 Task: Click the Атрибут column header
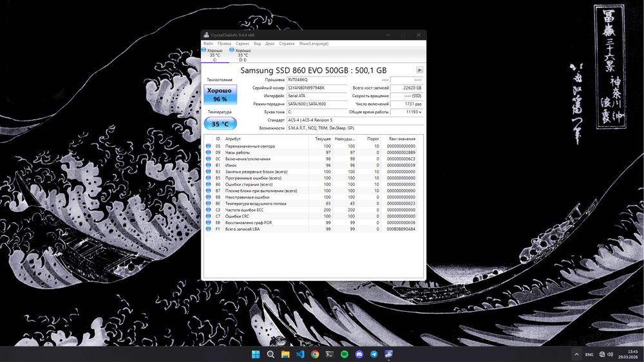(x=266, y=139)
